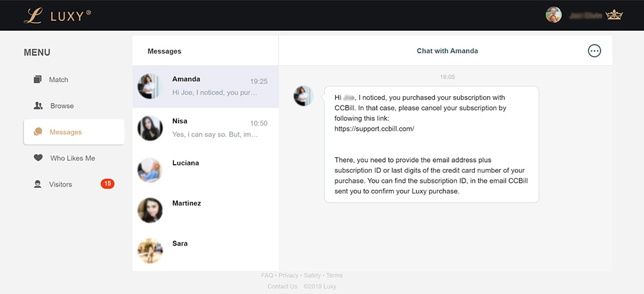Click the Contact Us footer link
The width and height of the screenshot is (644, 294).
tap(282, 286)
